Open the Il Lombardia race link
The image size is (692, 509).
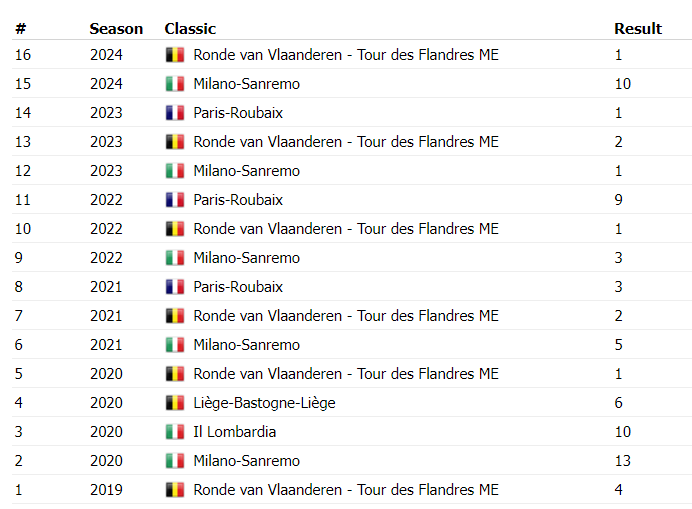234,432
